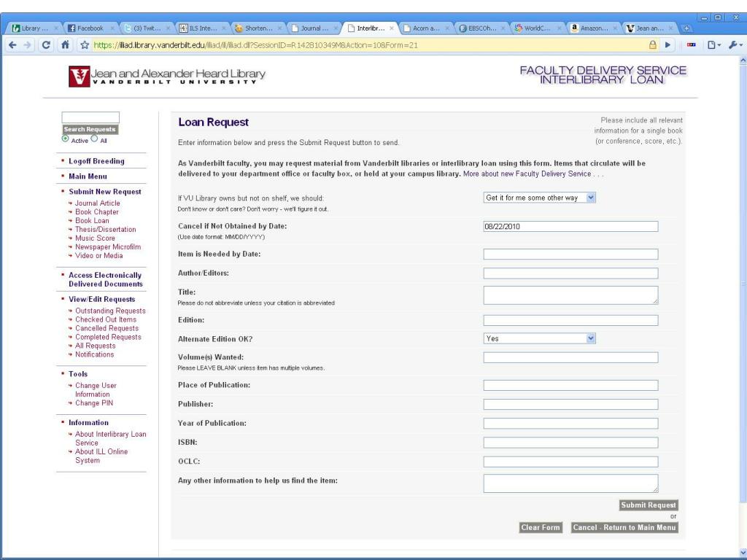This screenshot has height=560, width=747.
Task: Click the play arrow beside the address bar
Action: (x=668, y=44)
